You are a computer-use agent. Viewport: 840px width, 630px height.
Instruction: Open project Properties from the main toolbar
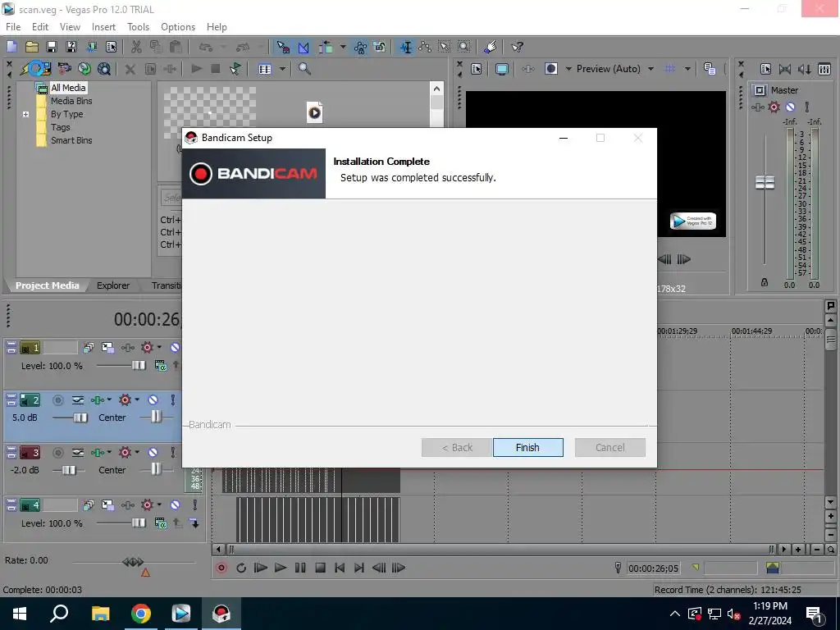[111, 47]
